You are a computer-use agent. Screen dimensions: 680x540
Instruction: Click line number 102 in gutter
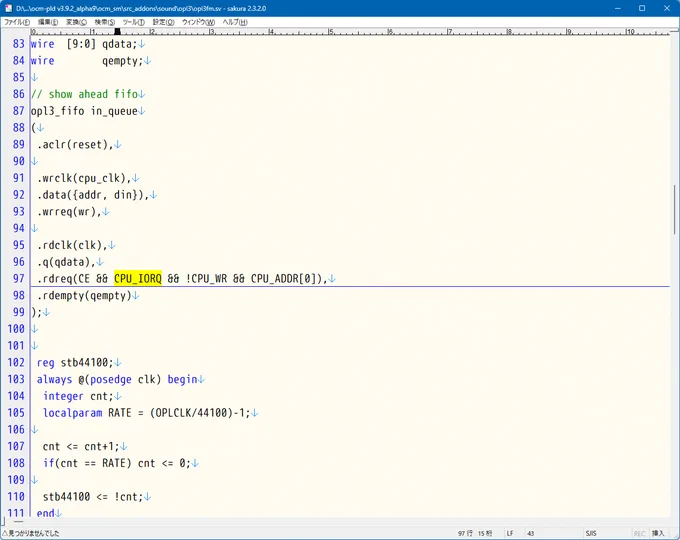click(16, 362)
